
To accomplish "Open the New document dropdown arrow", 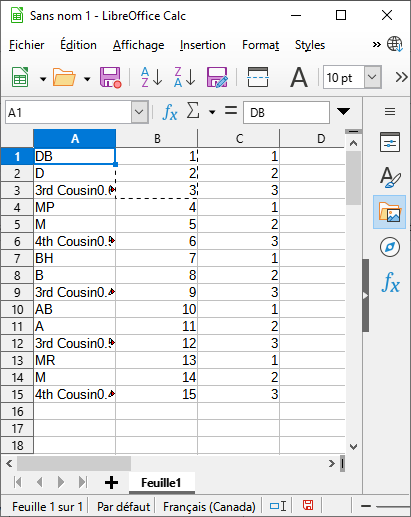I will (43, 79).
